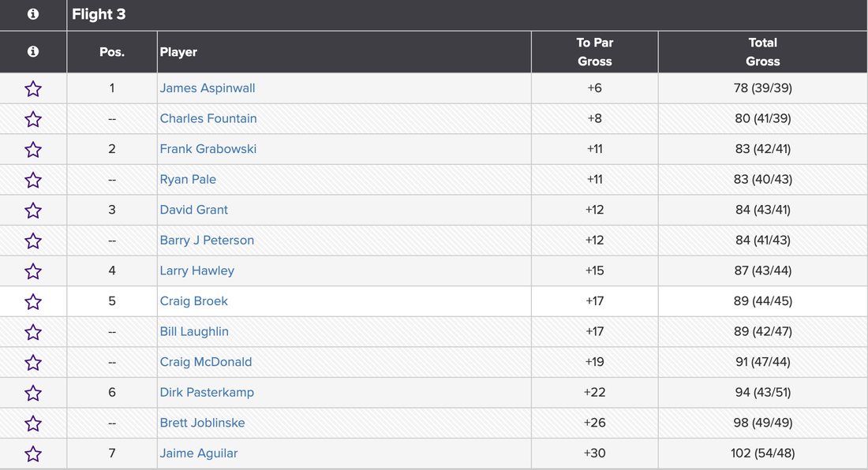The width and height of the screenshot is (868, 470).
Task: Click the Total Gross column header
Action: click(762, 52)
